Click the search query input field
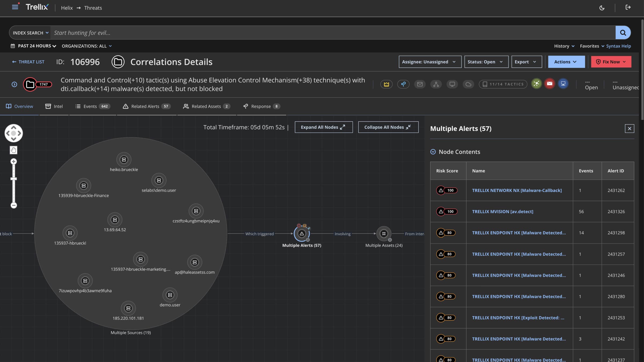The width and height of the screenshot is (644, 362). (333, 33)
